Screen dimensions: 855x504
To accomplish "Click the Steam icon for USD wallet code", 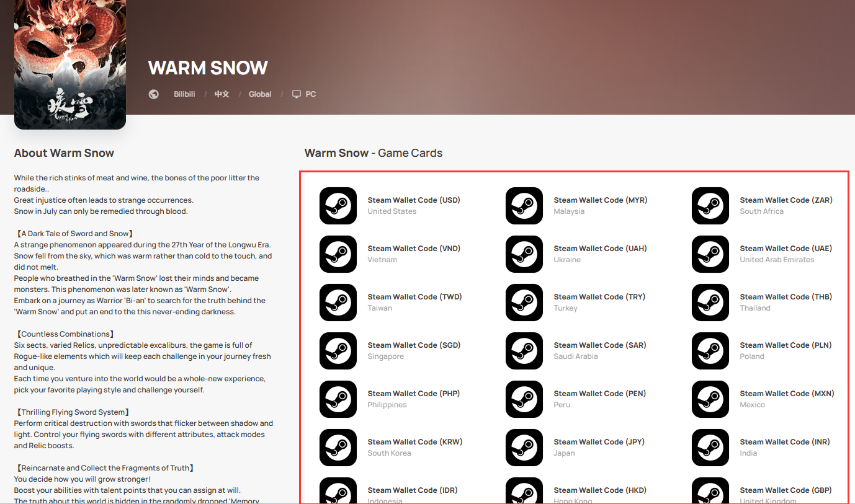I will coord(338,206).
